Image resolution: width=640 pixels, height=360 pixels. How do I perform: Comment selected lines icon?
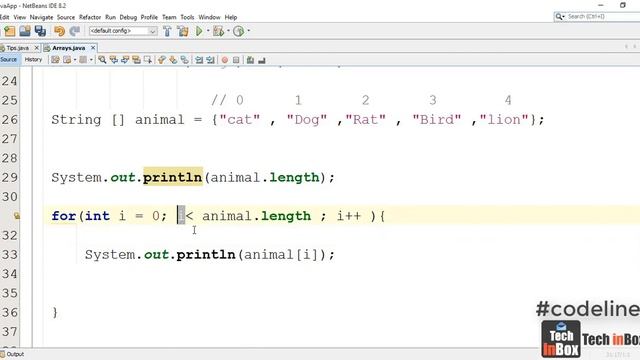(x=250, y=60)
